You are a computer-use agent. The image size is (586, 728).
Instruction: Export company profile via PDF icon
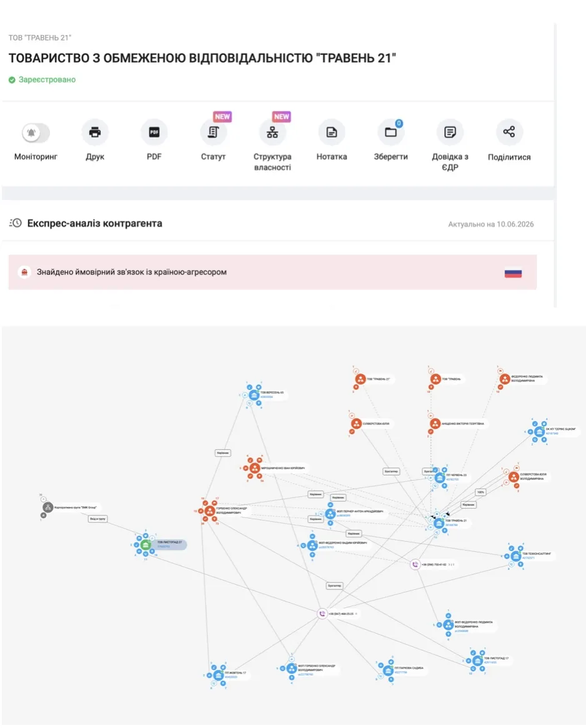click(154, 132)
